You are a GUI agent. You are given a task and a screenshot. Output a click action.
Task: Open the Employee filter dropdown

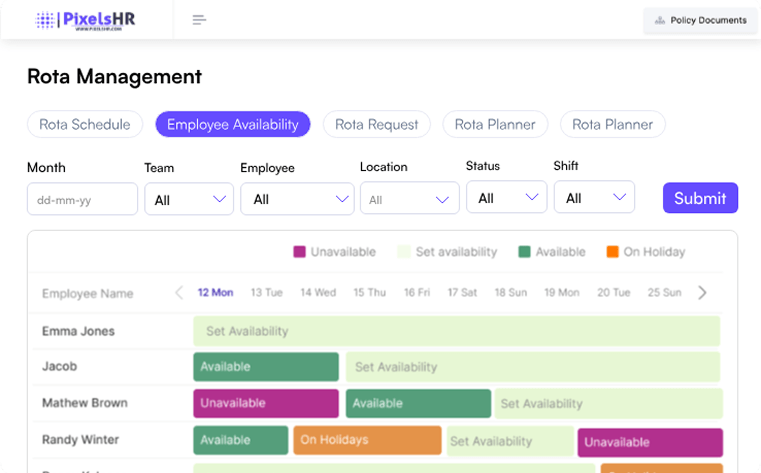click(x=297, y=199)
